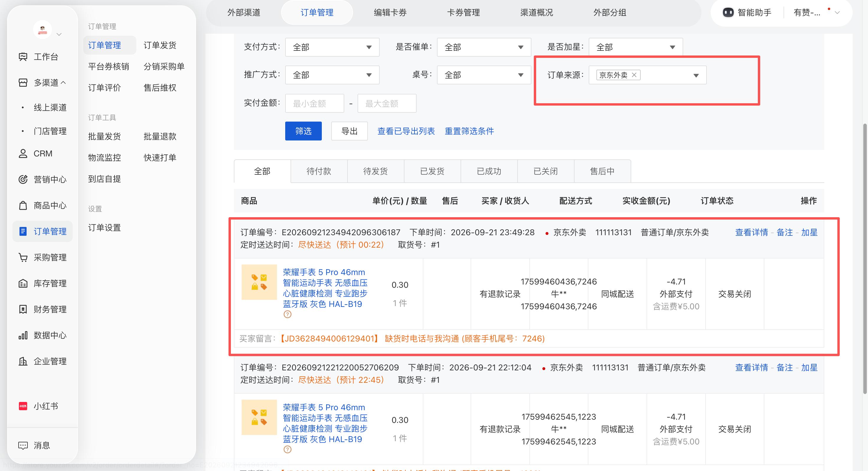Open 批量退款 in order tools
This screenshot has width=868, height=471.
[x=160, y=136]
